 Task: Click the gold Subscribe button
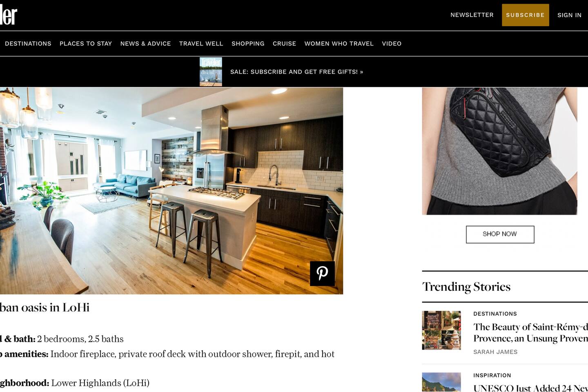coord(526,15)
